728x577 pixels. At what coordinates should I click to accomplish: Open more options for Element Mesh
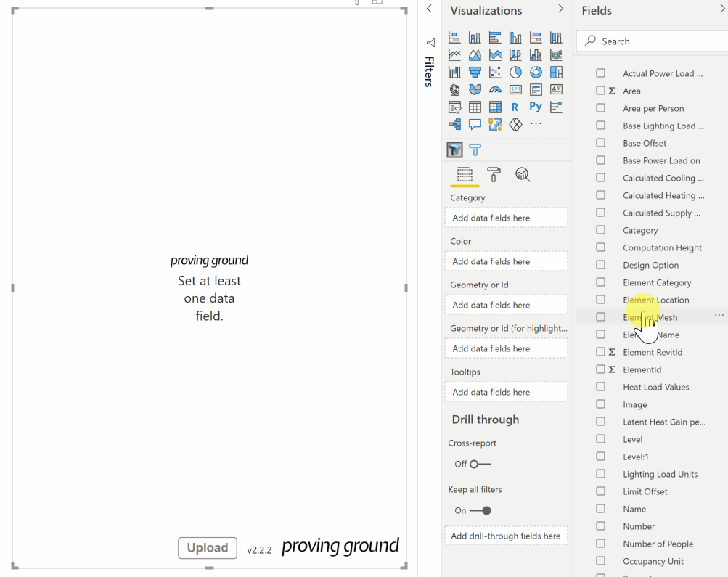coord(719,315)
